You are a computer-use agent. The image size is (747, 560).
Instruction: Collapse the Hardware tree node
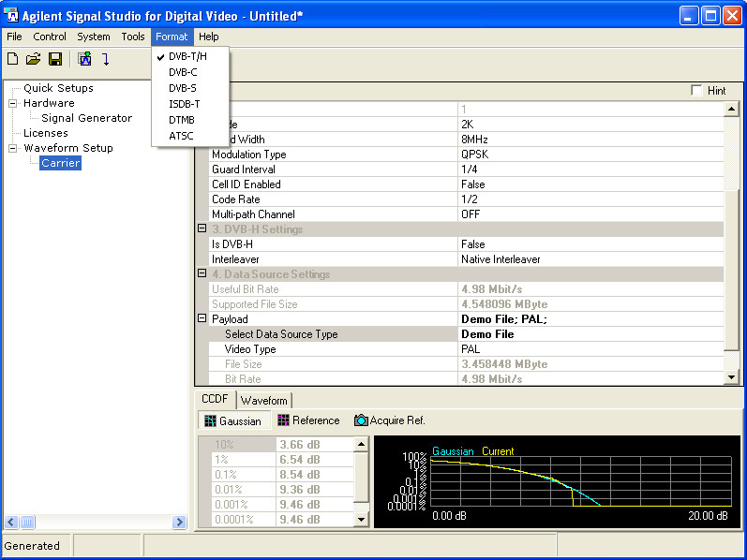13,103
